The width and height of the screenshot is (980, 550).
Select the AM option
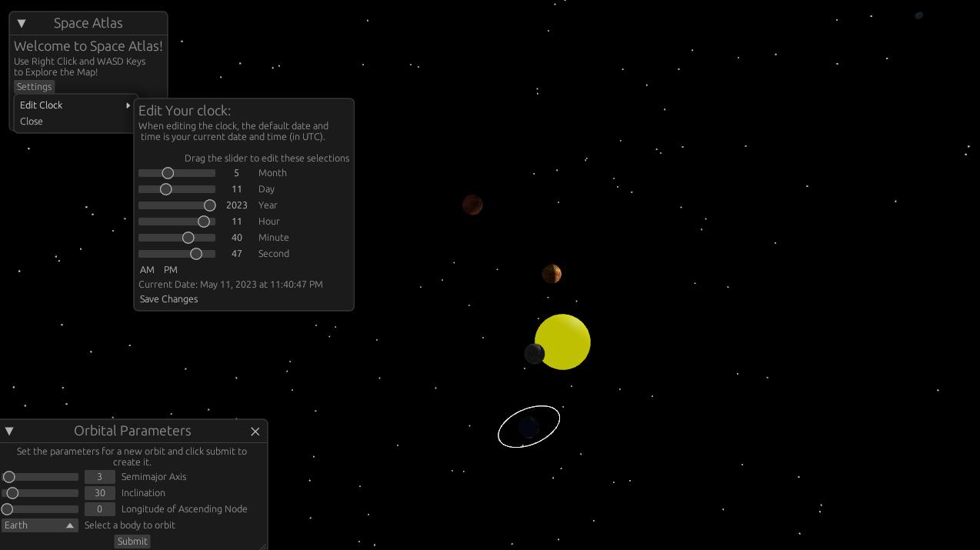pos(147,270)
